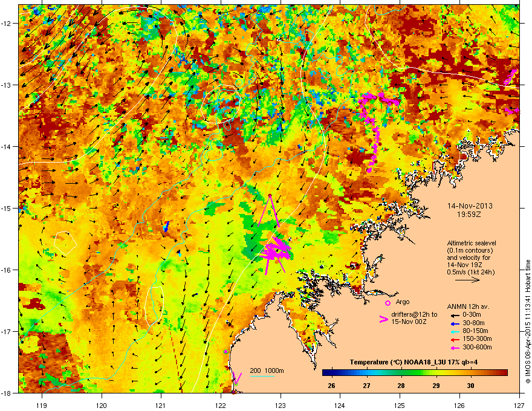
Task: Click the '14-Nov 19Z' legend line
Action: 464,265
